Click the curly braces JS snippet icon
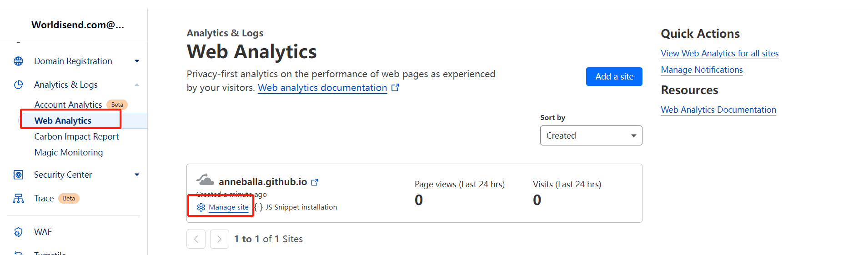This screenshot has width=868, height=255. [x=258, y=207]
